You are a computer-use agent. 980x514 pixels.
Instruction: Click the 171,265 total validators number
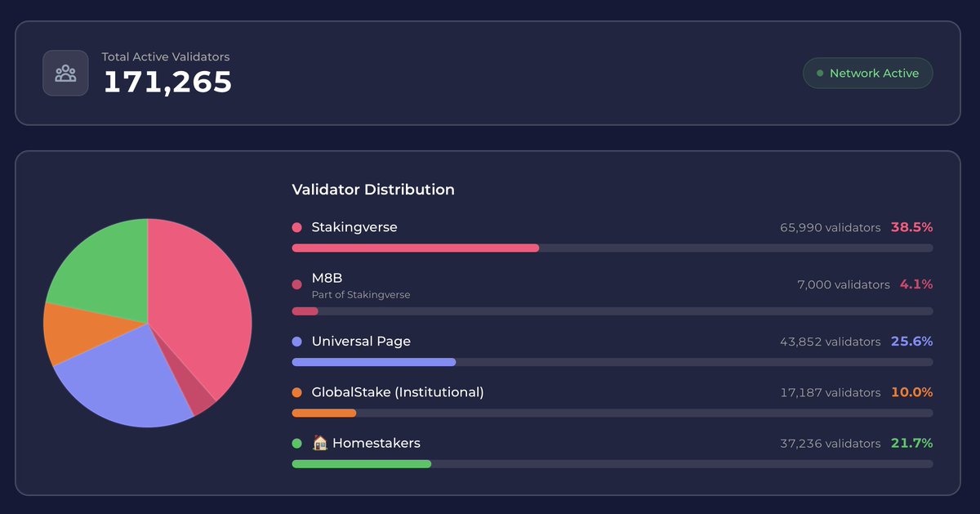167,82
